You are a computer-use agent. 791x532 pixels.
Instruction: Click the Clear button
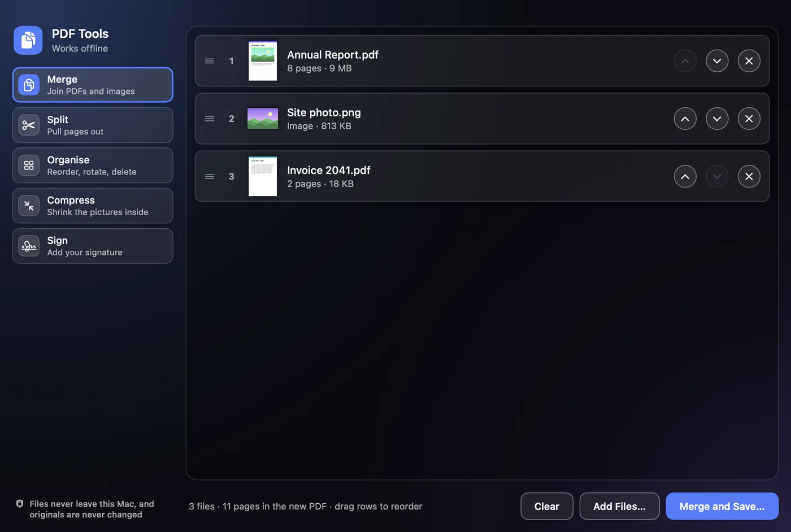(547, 506)
